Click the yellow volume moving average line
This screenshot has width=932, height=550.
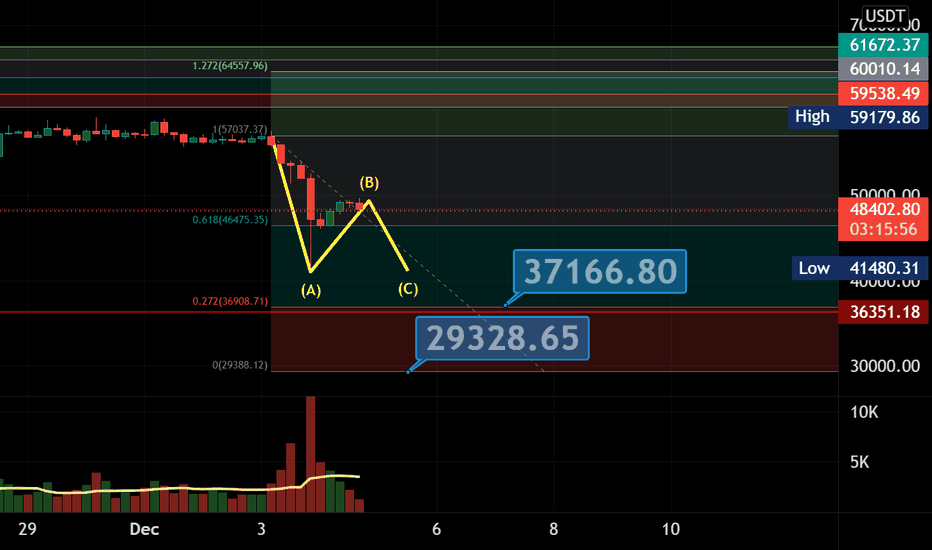pos(178,489)
